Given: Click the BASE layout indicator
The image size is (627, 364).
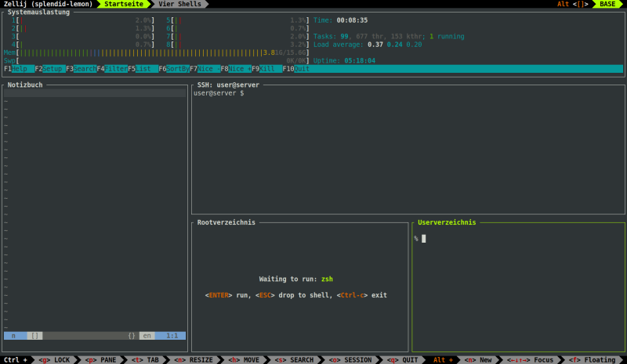Looking at the screenshot, I should click(607, 4).
